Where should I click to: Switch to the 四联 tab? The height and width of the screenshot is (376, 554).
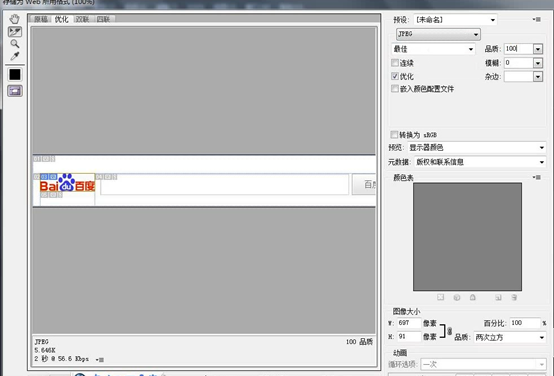click(103, 19)
